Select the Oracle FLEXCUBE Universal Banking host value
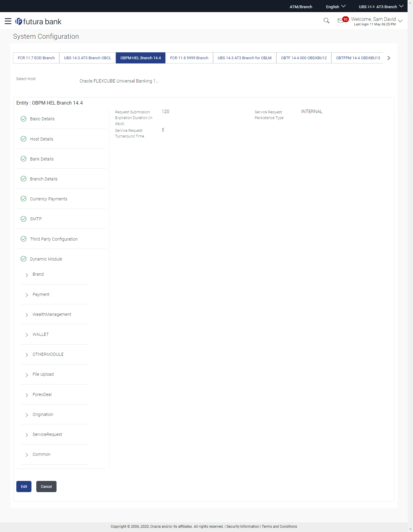Screen dimensions: 413x532 point(119,81)
